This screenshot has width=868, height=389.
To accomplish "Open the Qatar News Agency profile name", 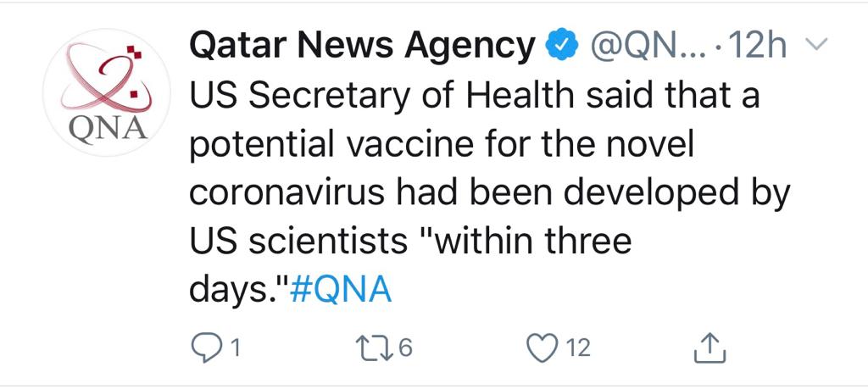I will tap(364, 47).
